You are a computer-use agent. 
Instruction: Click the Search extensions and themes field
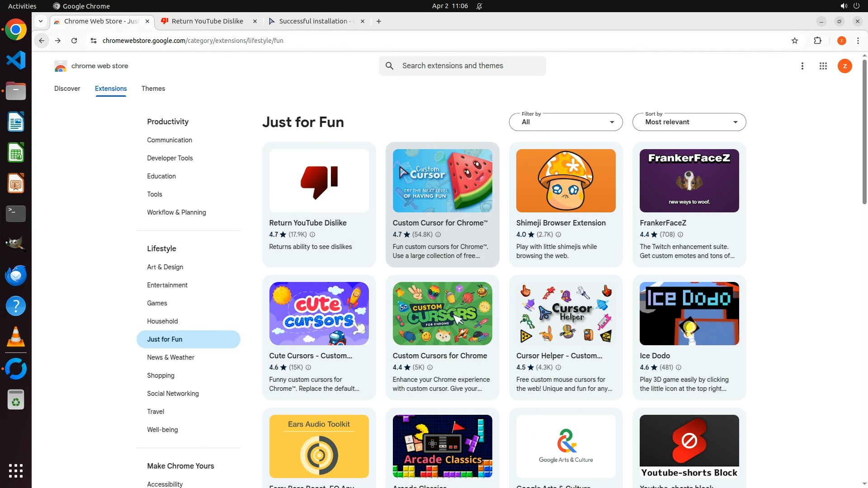pos(470,66)
